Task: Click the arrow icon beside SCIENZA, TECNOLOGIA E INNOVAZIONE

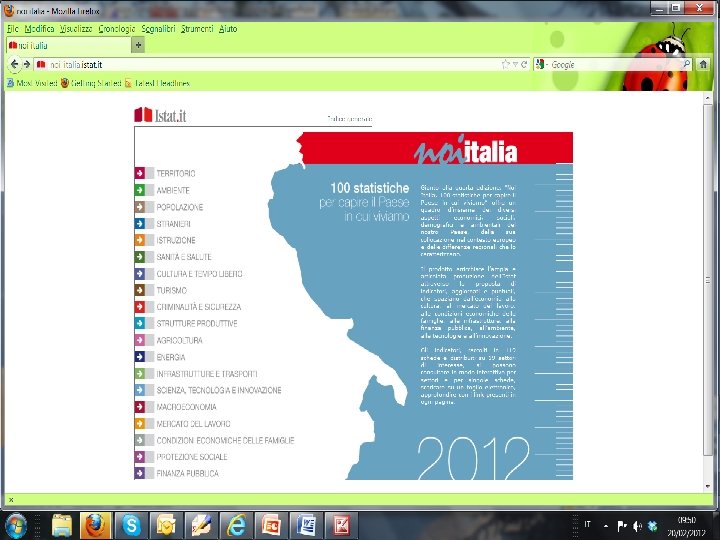Action: [x=140, y=390]
